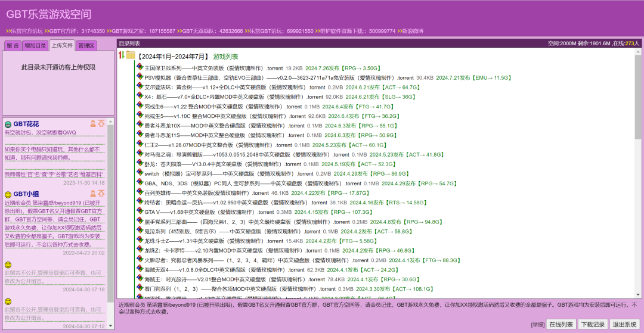This screenshot has height=333, width=644.
Task: Click the torrent icon beside GBA、NDS、3DS（模拟器）
Action: point(140,182)
